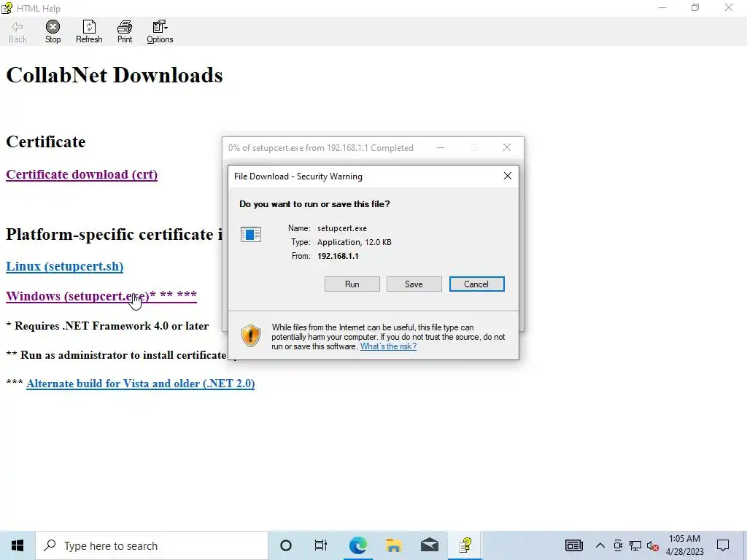Viewport: 747px width, 560px height.
Task: Open the notification center icon
Action: click(x=723, y=545)
